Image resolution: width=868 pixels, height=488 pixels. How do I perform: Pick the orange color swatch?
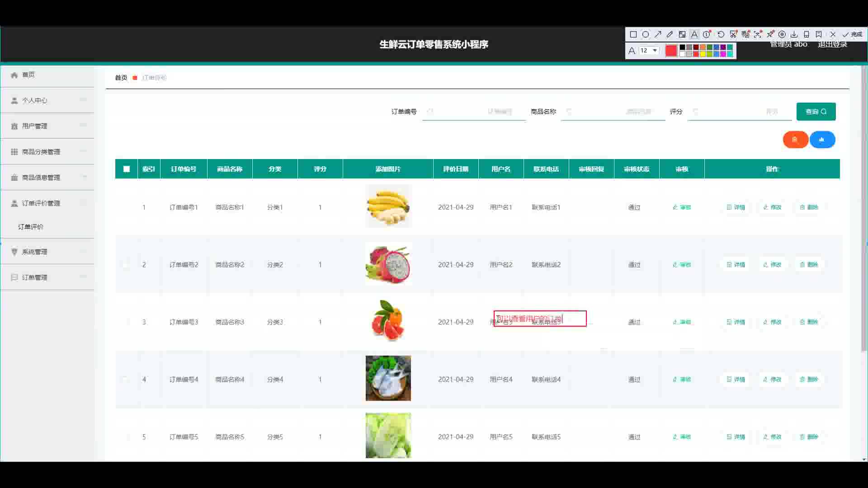pos(703,47)
